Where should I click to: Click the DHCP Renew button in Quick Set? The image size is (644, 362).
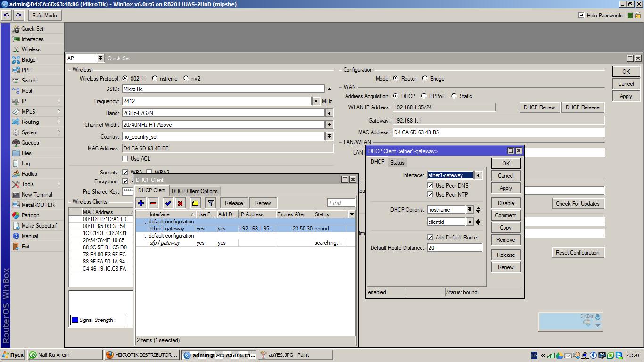click(539, 107)
